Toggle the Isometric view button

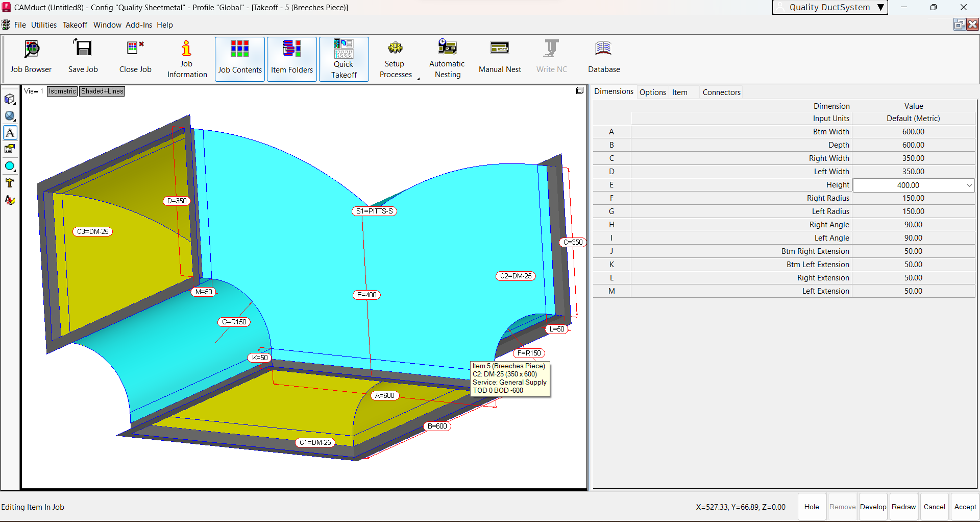(x=62, y=91)
